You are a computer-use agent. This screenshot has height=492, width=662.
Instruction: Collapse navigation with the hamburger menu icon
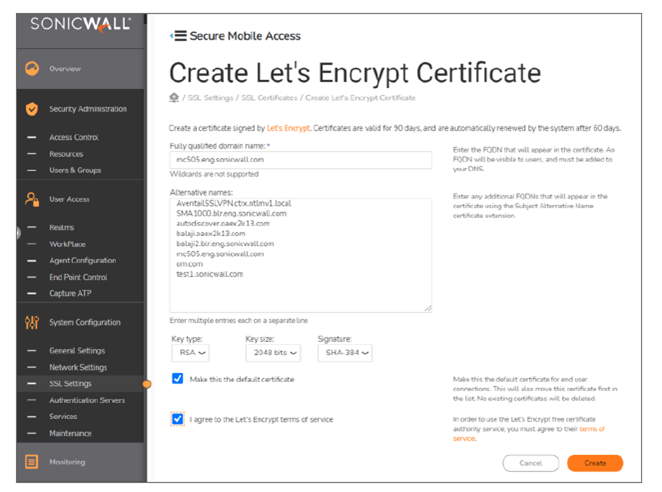coord(179,36)
